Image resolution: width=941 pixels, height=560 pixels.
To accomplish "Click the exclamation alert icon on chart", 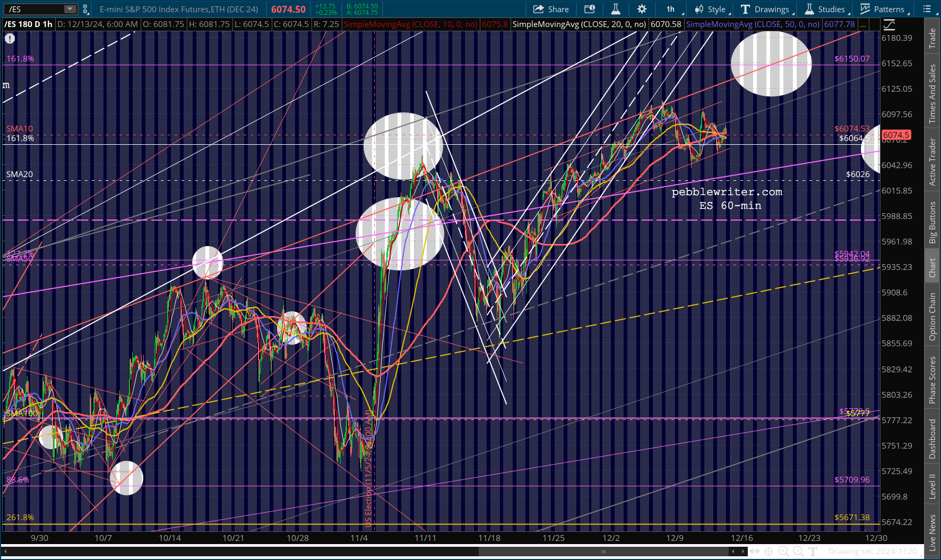I will [10, 38].
